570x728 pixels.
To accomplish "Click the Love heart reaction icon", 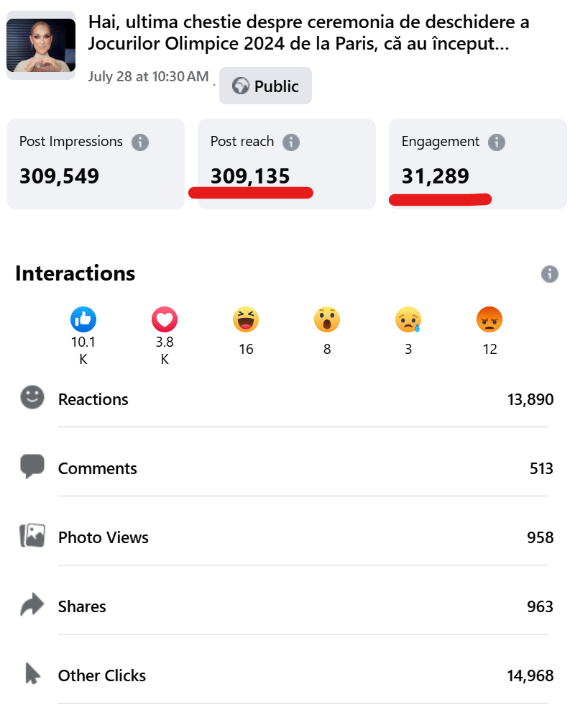I will (165, 319).
